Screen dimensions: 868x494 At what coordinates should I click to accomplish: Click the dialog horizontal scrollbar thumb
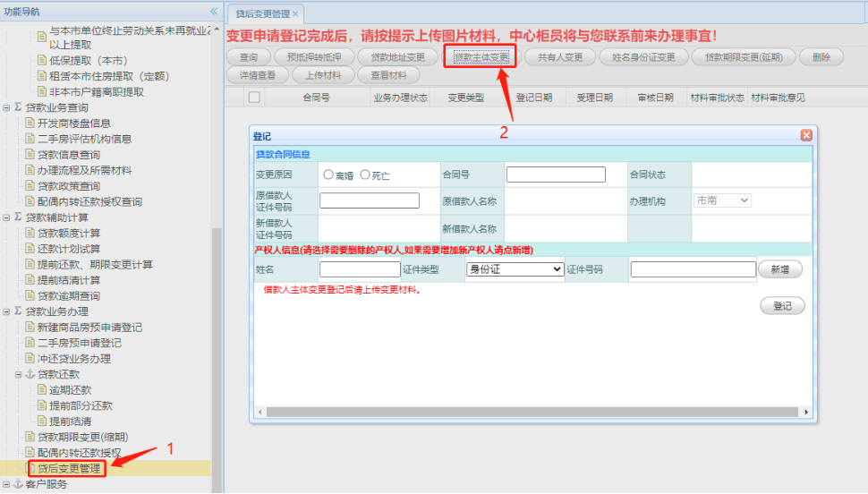click(x=532, y=412)
